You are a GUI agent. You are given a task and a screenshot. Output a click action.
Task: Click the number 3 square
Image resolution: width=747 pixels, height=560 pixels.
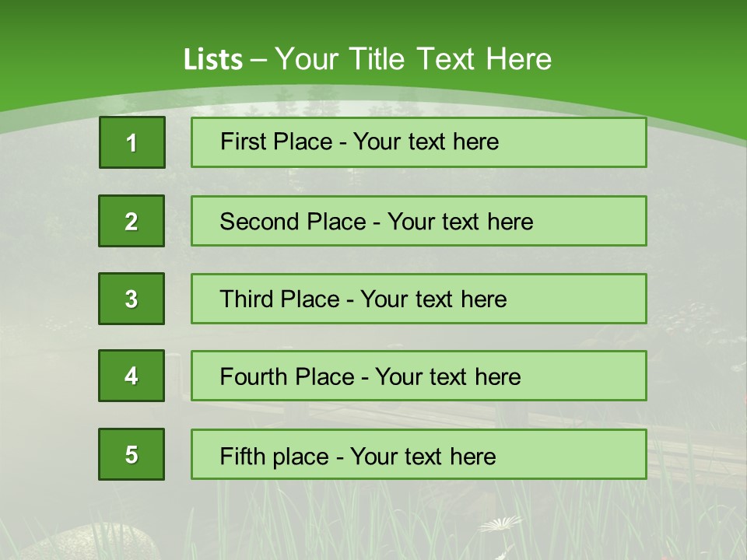pos(132,299)
